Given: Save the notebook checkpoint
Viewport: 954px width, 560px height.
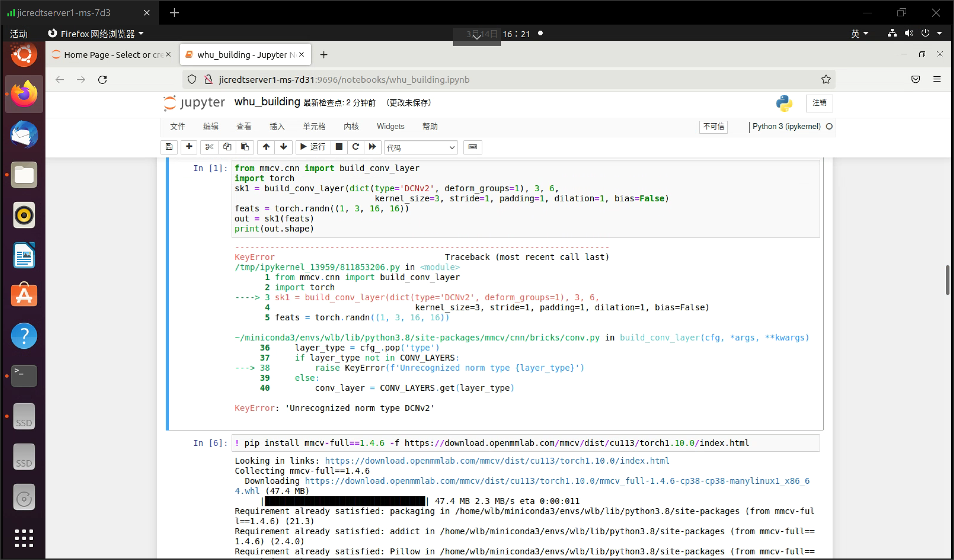Looking at the screenshot, I should tap(169, 147).
